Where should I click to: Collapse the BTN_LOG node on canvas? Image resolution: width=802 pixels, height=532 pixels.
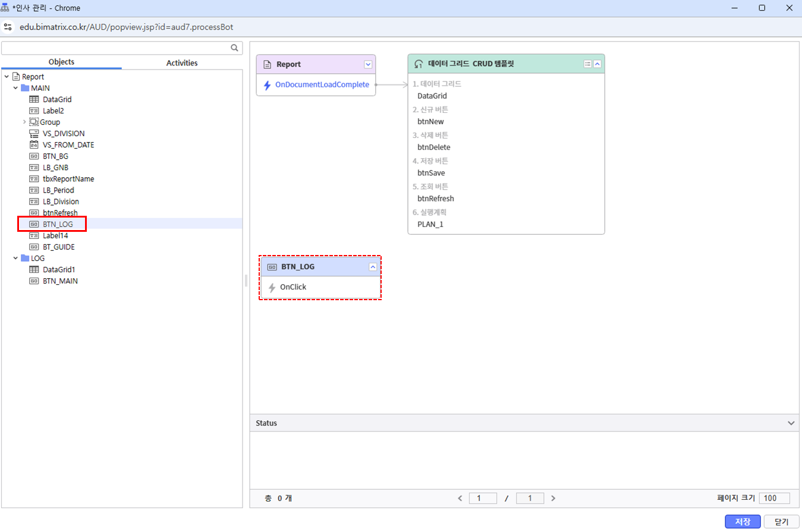tap(373, 267)
